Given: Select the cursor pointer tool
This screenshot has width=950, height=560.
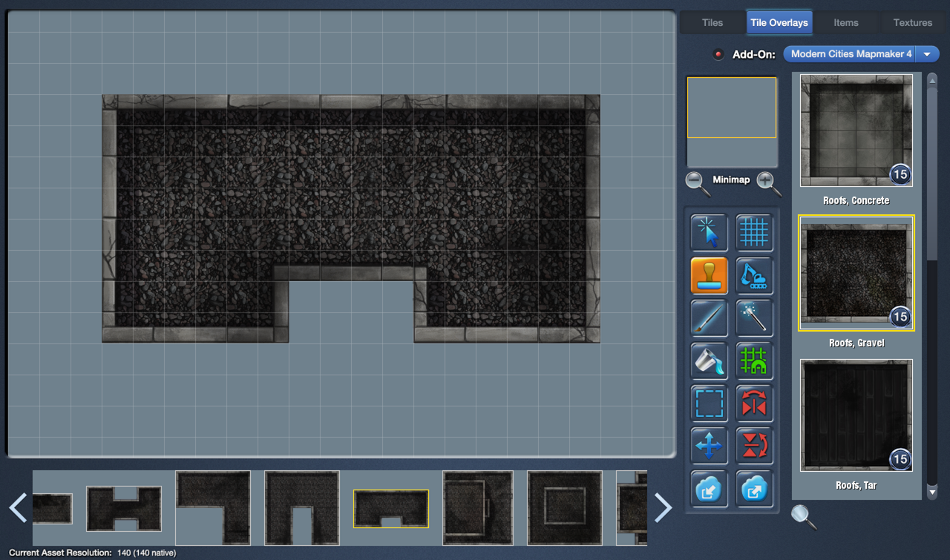Looking at the screenshot, I should (x=709, y=232).
